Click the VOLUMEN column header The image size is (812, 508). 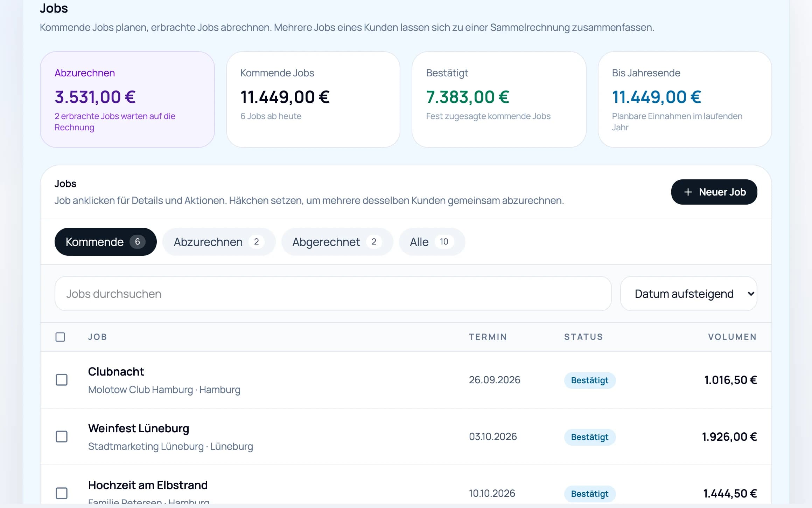[733, 337]
